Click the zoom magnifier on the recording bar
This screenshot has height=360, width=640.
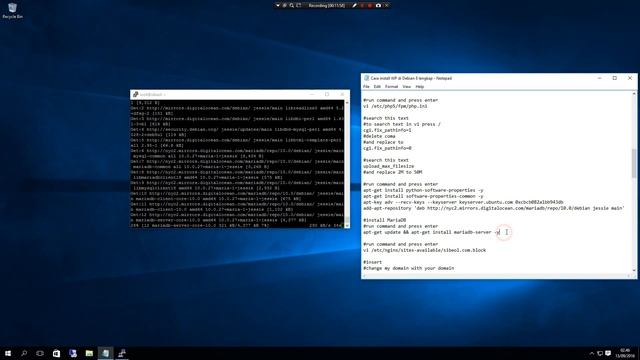pyautogui.click(x=291, y=6)
